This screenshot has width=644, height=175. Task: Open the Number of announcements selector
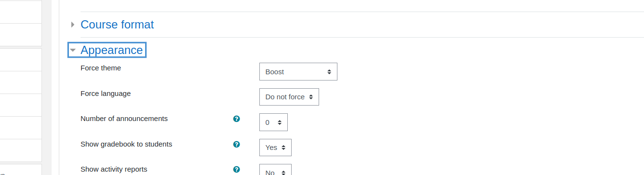[x=273, y=122]
